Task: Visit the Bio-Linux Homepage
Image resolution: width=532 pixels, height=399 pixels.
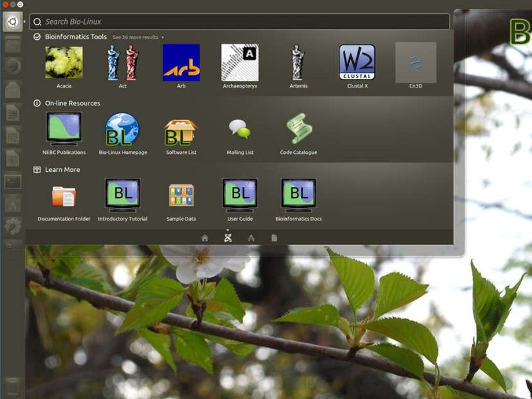Action: [123, 134]
